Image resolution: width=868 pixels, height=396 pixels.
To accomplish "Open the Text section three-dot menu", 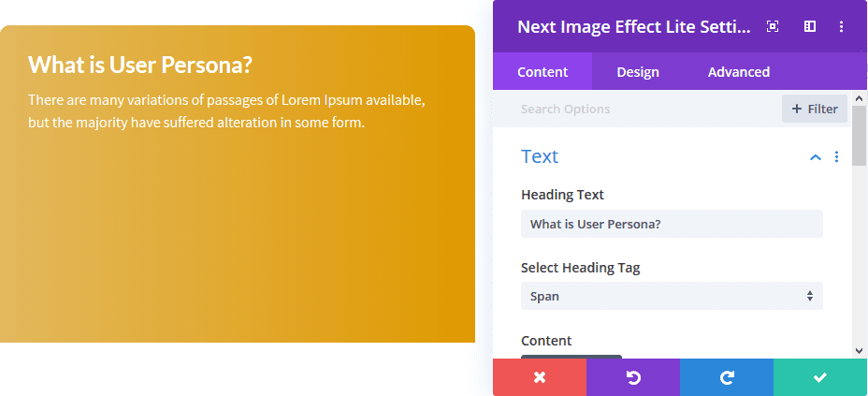I will pos(837,157).
